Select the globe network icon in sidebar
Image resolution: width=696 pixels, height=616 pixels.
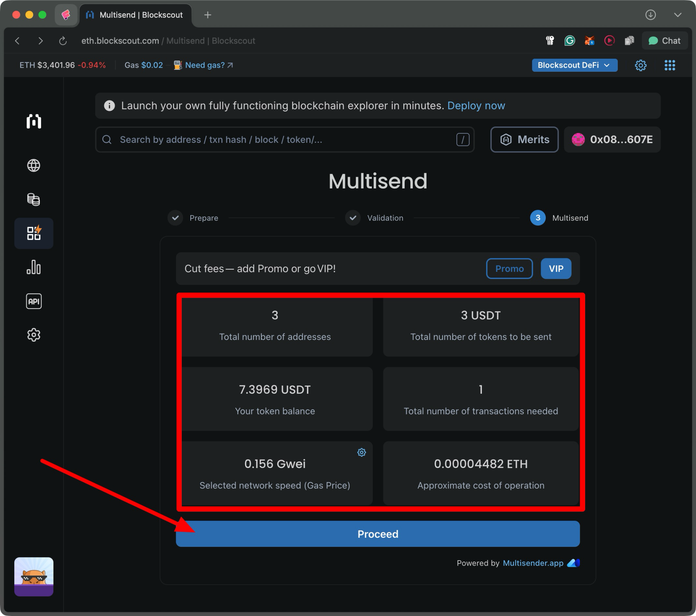click(33, 166)
